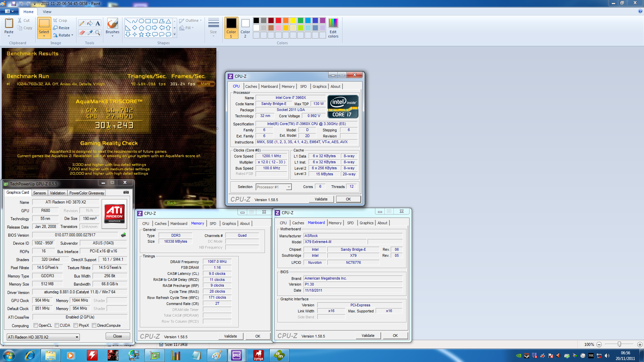The width and height of the screenshot is (644, 362).
Task: Open the Caches tab in the top CPU-Z window
Action: pos(251,86)
